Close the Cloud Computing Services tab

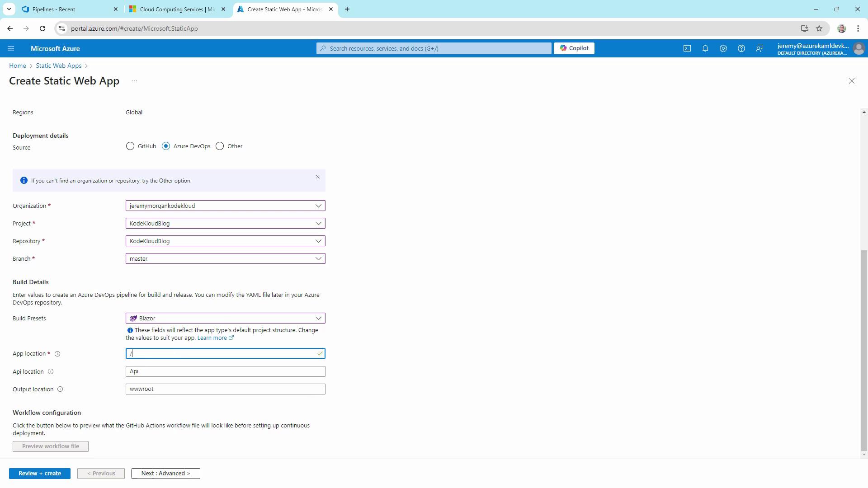tap(223, 9)
